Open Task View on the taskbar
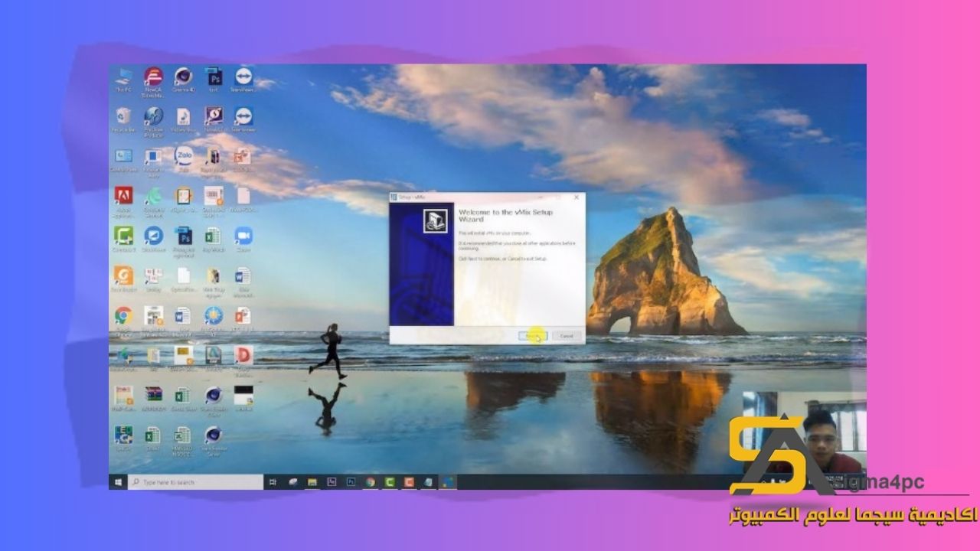 click(273, 482)
